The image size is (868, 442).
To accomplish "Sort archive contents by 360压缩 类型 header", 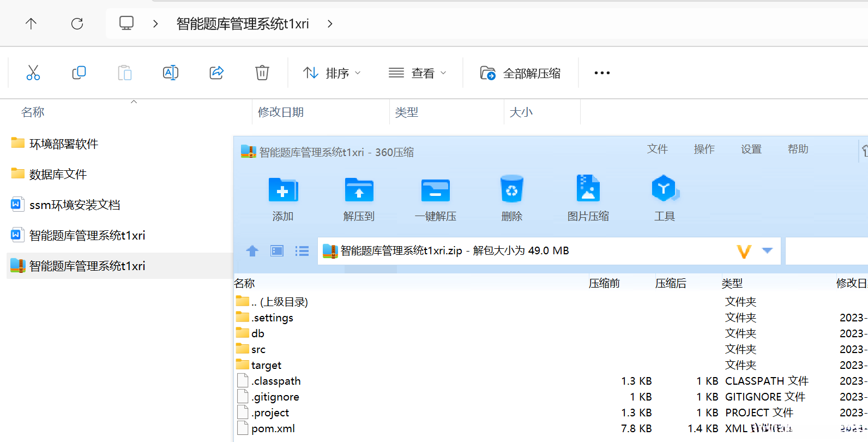I will click(732, 283).
